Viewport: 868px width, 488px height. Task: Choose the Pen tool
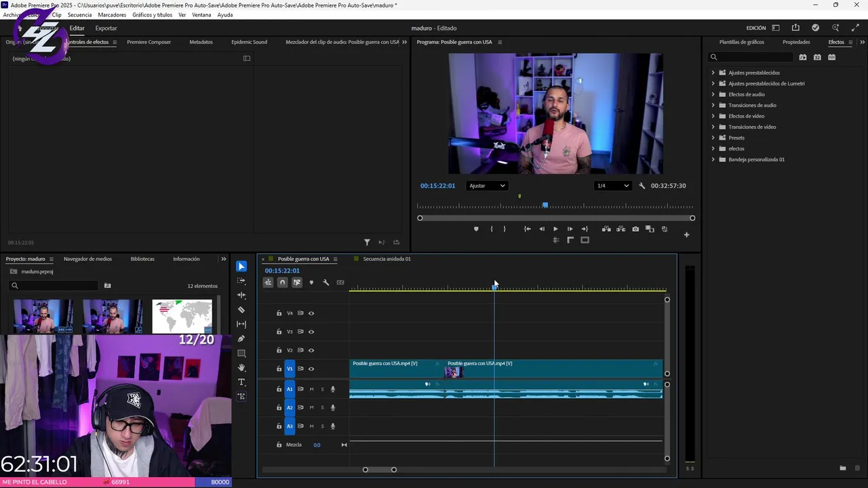241,339
